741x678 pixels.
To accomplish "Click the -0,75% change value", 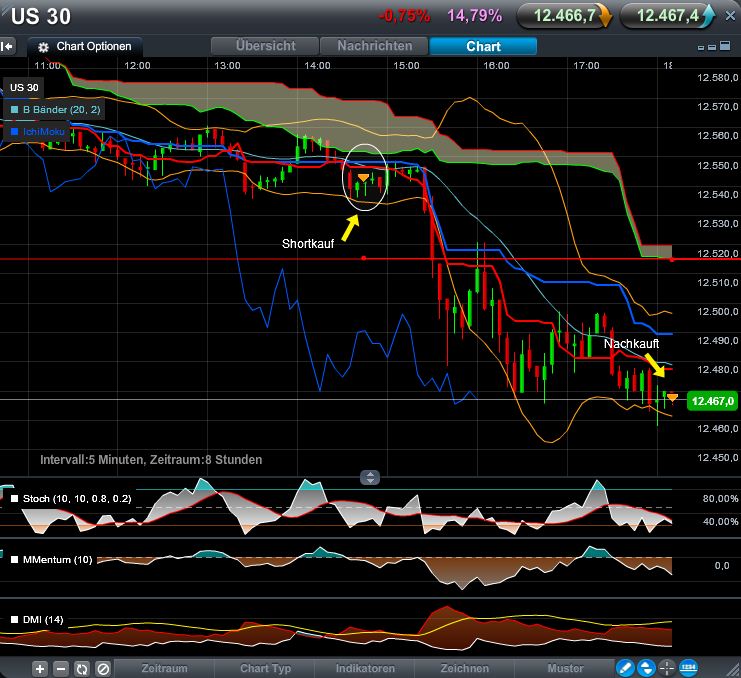I will pyautogui.click(x=405, y=16).
